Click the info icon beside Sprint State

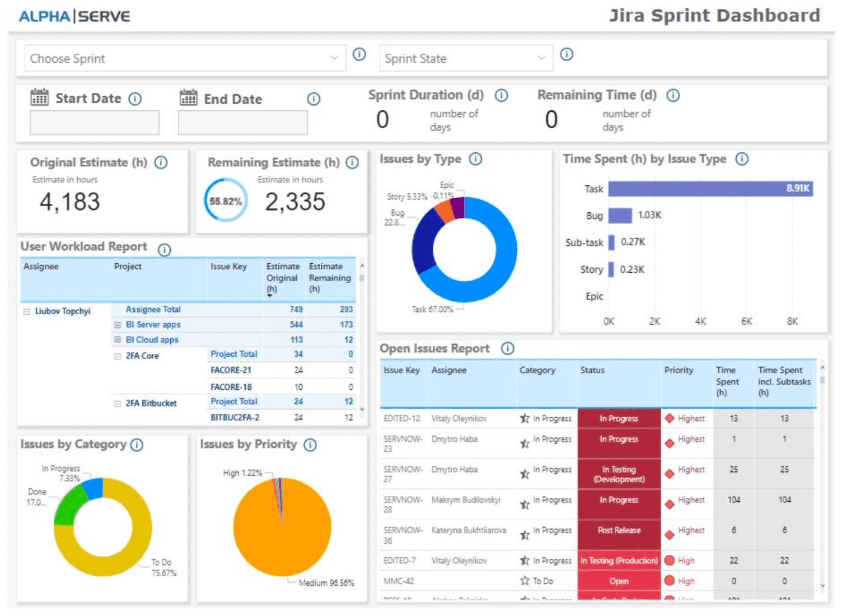(x=567, y=54)
